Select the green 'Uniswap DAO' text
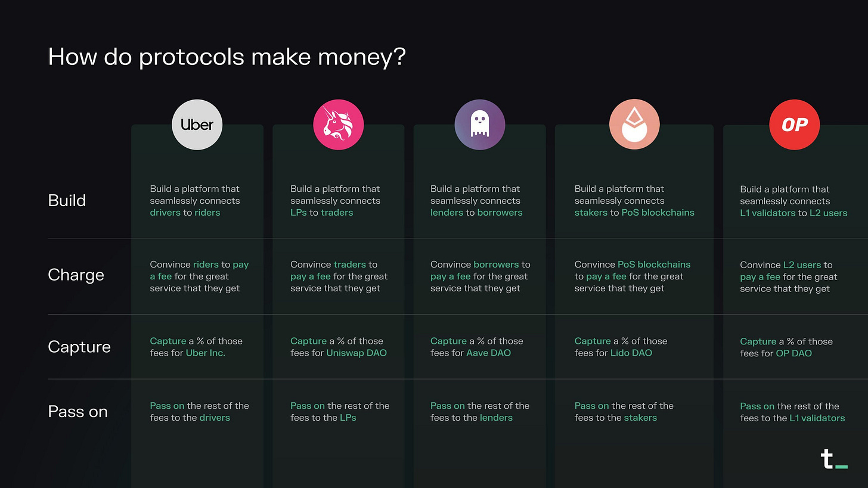868x488 pixels. pyautogui.click(x=356, y=353)
